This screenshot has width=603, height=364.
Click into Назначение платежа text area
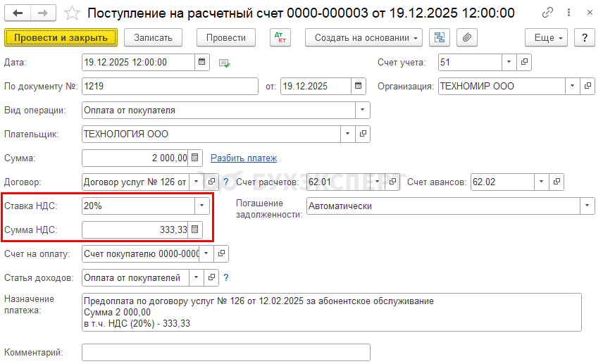(332, 312)
